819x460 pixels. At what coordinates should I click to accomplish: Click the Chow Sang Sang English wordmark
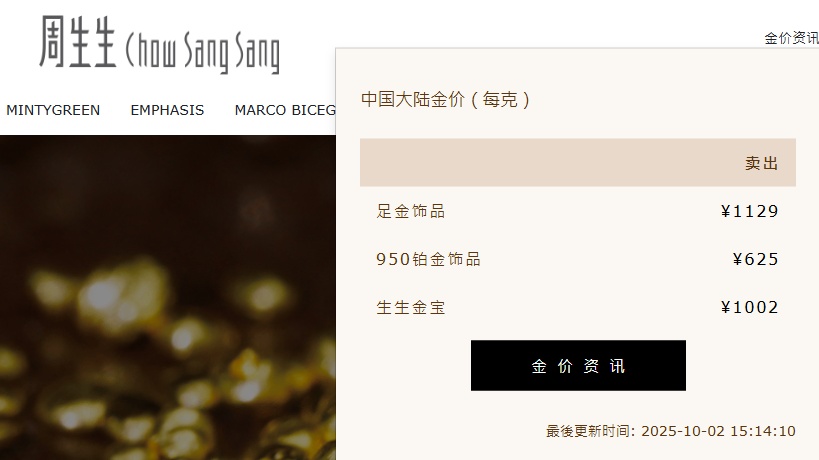[203, 52]
